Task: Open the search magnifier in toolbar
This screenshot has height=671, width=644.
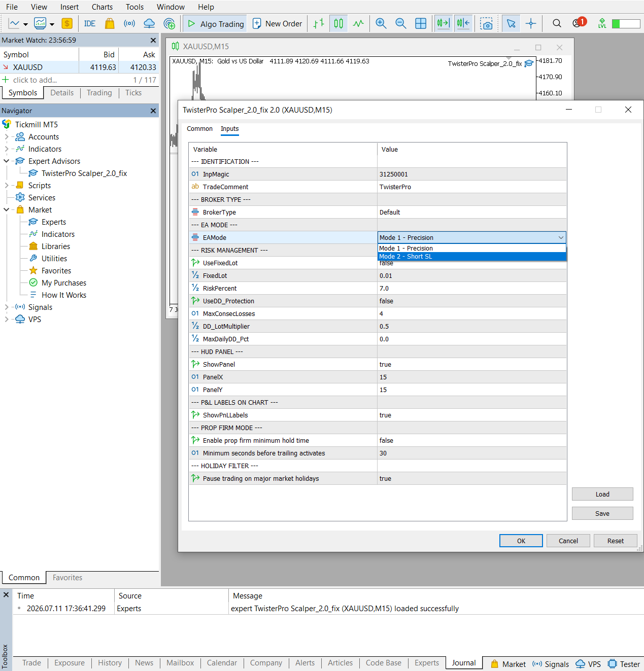Action: pyautogui.click(x=557, y=24)
